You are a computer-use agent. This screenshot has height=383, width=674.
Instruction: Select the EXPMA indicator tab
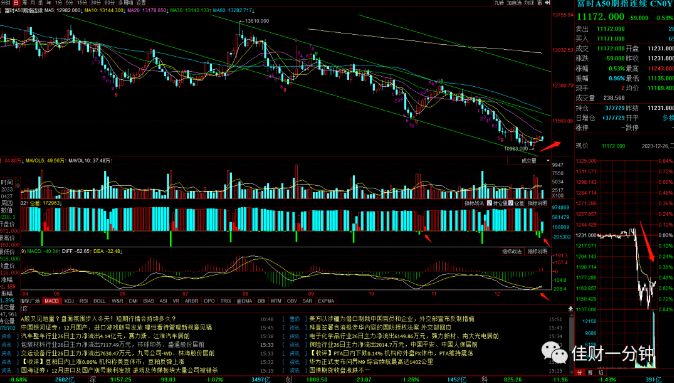(x=326, y=301)
